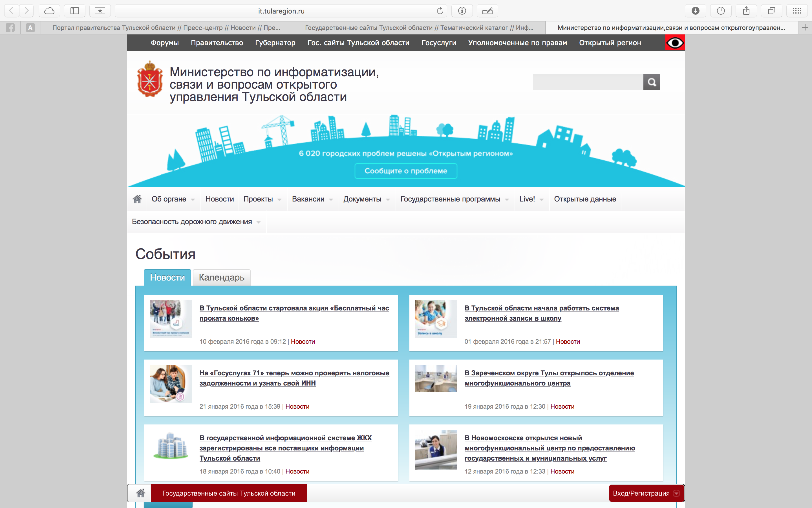Expand the 'Об органе' menu arrow
This screenshot has width=812, height=508.
(x=193, y=200)
